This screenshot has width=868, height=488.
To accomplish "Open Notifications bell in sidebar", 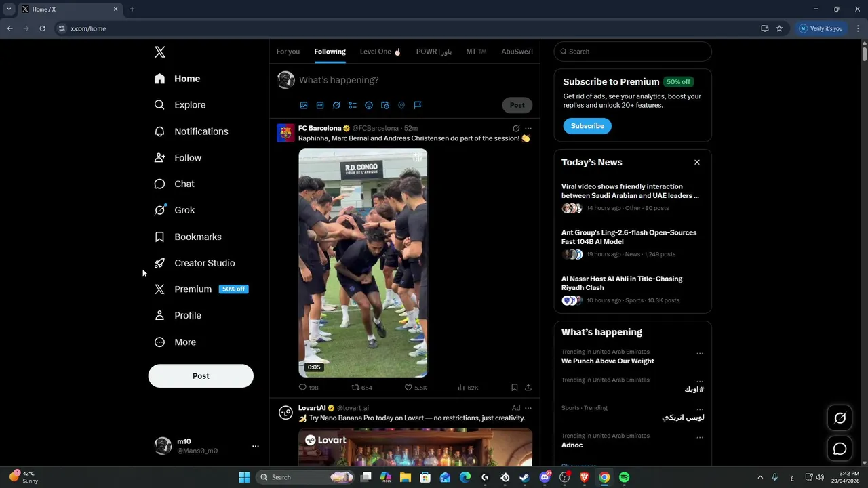I will pyautogui.click(x=159, y=131).
